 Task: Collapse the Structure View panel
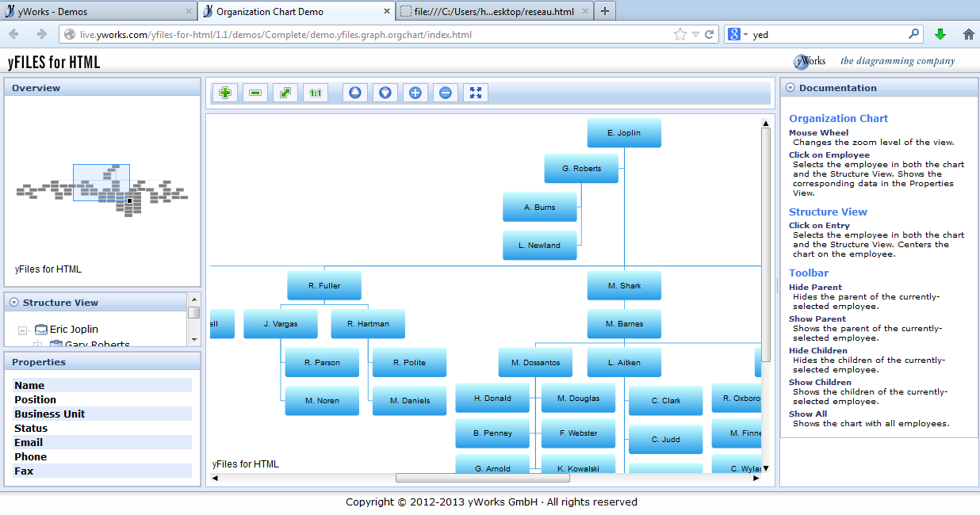coord(14,303)
